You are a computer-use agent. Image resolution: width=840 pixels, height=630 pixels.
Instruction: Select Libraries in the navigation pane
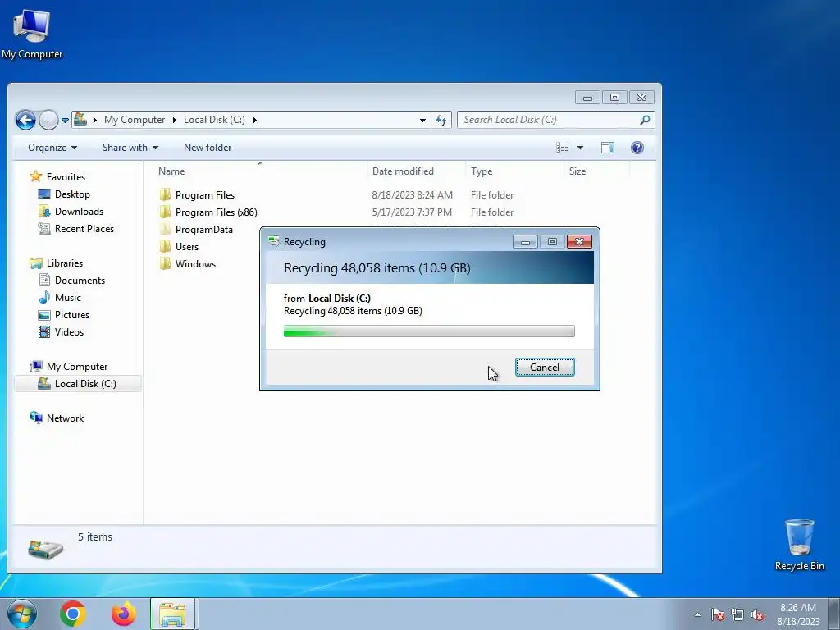point(64,263)
